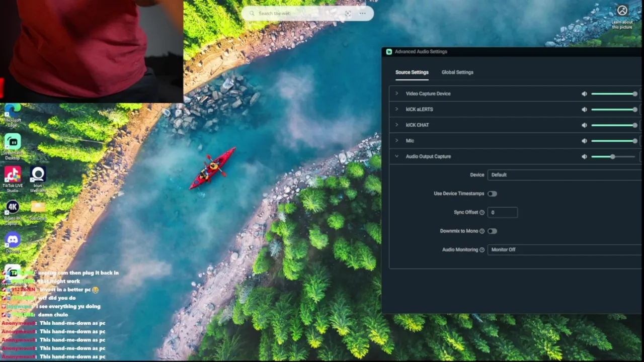Expand kICK aLERTS source row

(x=396, y=109)
